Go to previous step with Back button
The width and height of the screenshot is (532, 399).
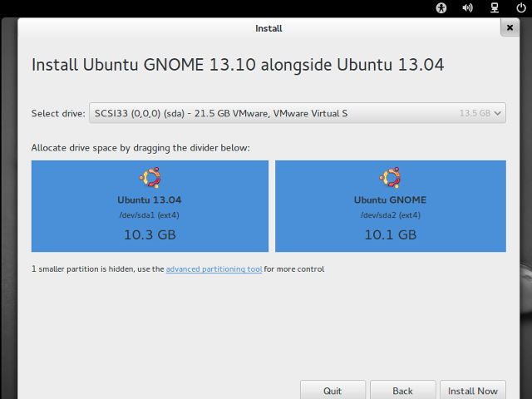pyautogui.click(x=402, y=391)
